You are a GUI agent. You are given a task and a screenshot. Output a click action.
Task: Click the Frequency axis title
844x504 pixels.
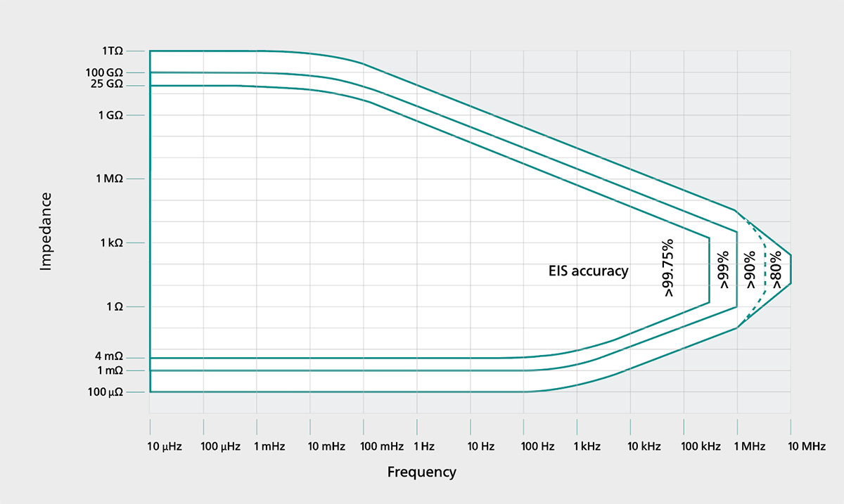point(421,472)
